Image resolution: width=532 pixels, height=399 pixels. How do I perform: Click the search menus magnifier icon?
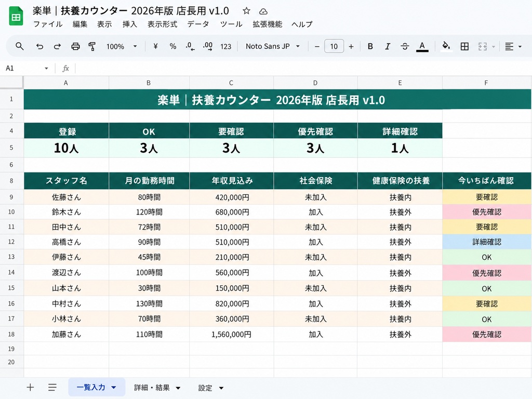[20, 46]
